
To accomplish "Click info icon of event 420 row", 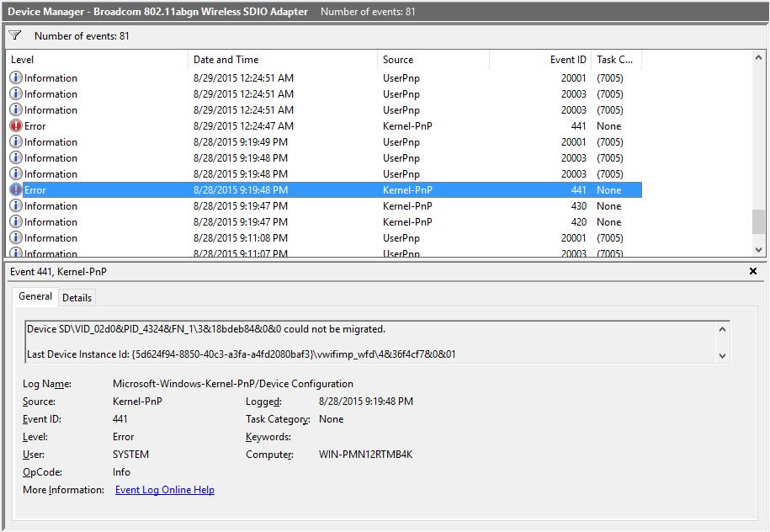I will (x=16, y=221).
